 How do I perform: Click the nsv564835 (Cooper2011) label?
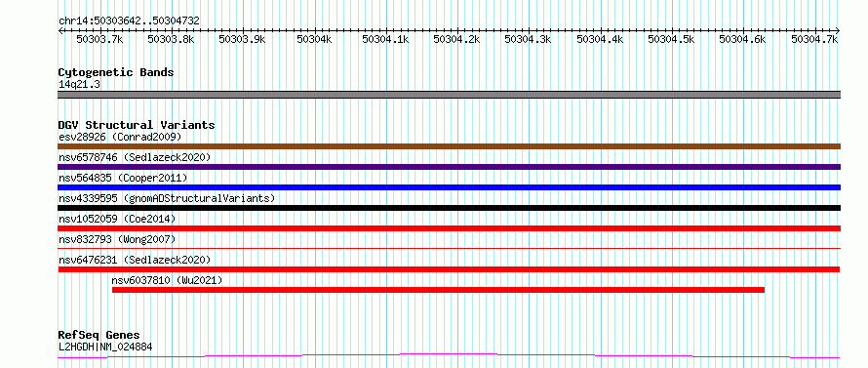pyautogui.click(x=123, y=178)
